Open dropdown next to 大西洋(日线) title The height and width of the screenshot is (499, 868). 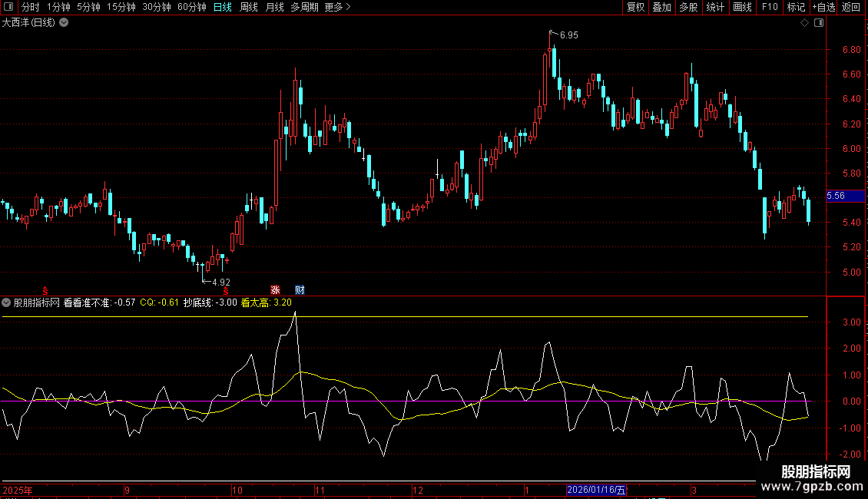[x=65, y=22]
